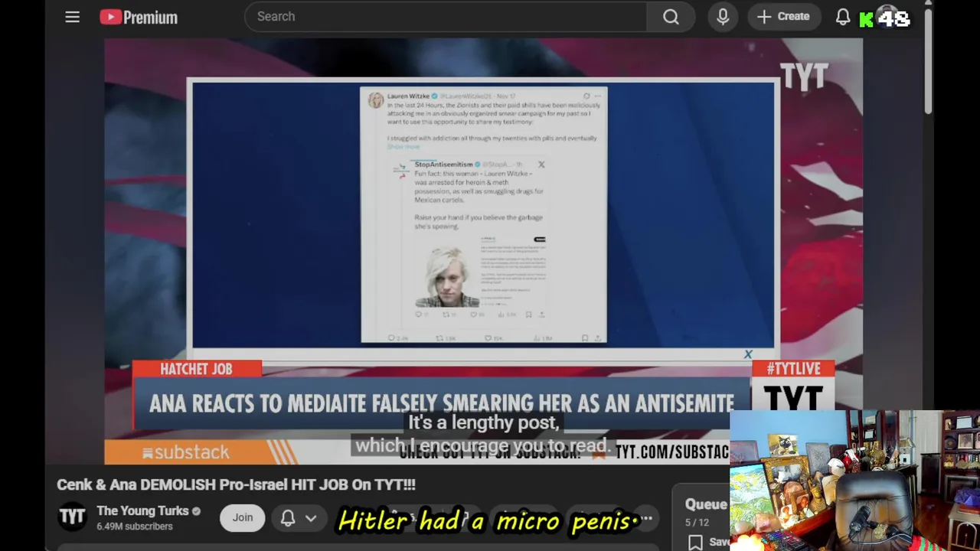Save the queue with bookmark icon
980x551 pixels.
695,542
